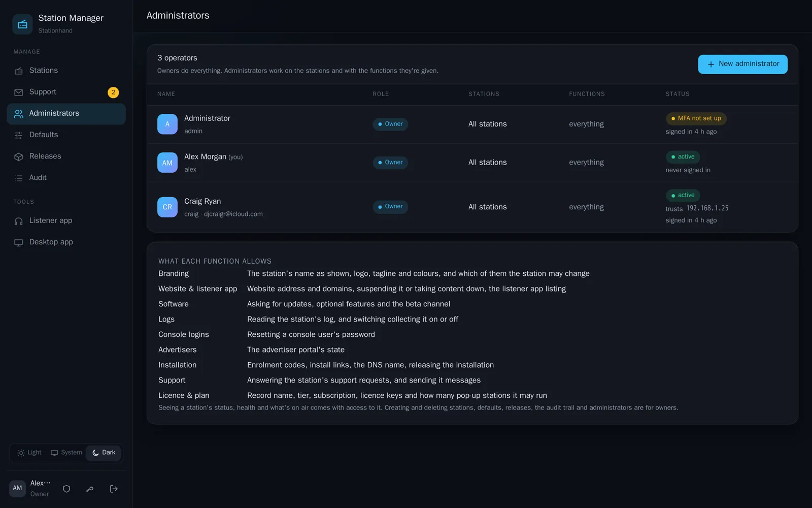
Task: Click Alex Morgan's AM avatar in table
Action: (x=167, y=163)
